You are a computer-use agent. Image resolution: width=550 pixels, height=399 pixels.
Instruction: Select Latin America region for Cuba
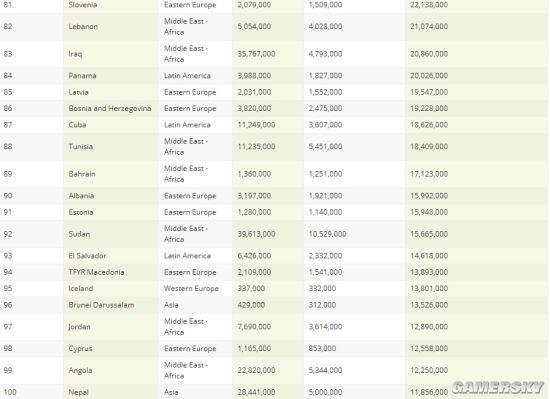[x=187, y=125]
